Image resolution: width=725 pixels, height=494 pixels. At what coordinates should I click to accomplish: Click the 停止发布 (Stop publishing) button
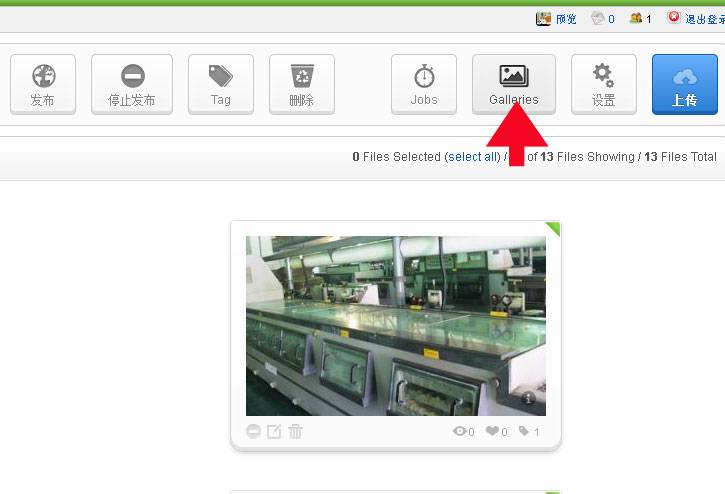(x=132, y=84)
